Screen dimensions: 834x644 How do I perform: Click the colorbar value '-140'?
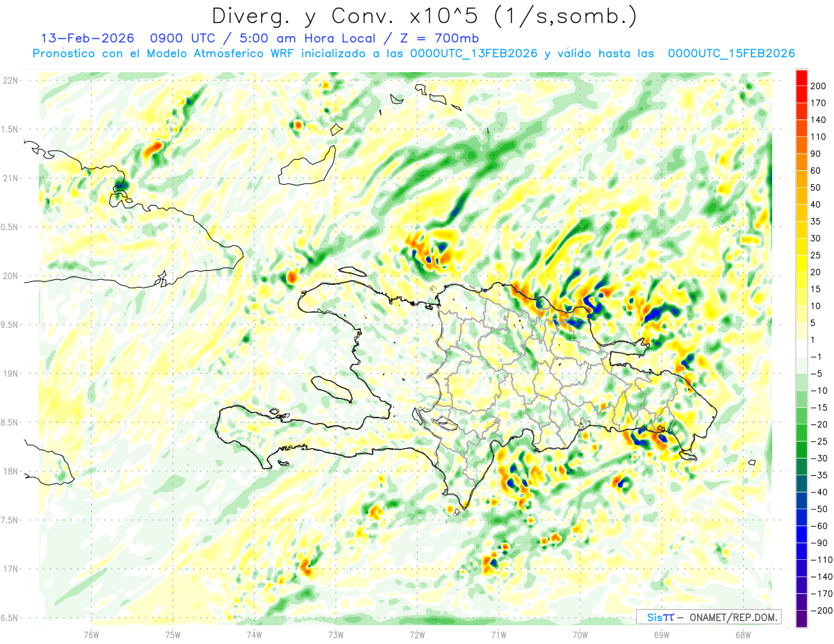(x=822, y=577)
